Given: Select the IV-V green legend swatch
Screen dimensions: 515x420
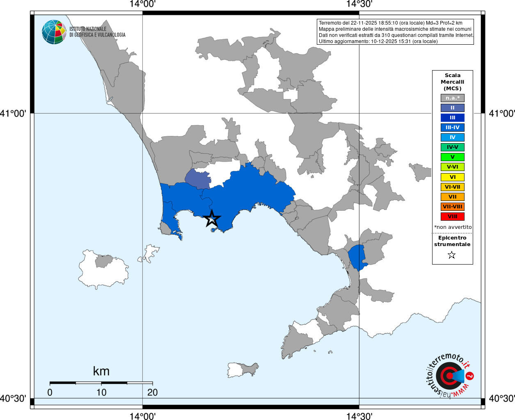Looking at the screenshot, I should [453, 147].
